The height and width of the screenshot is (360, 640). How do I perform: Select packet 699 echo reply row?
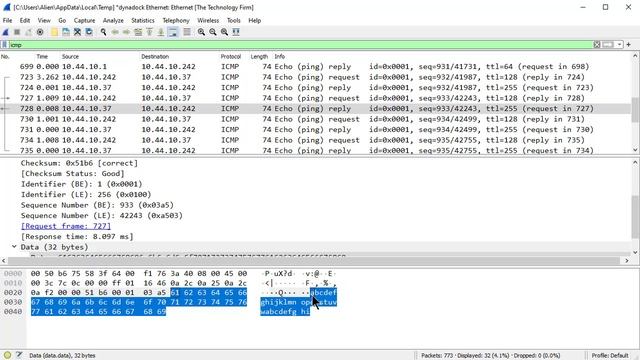tap(316, 67)
